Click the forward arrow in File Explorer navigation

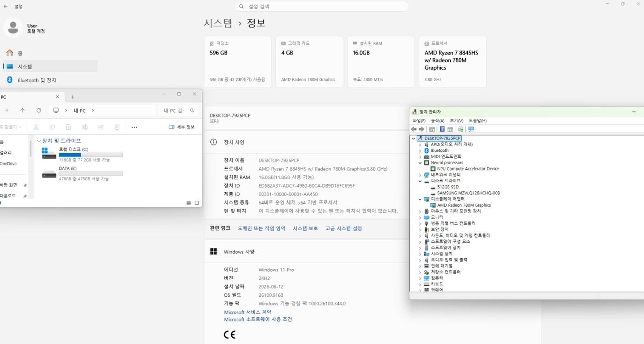pyautogui.click(x=6, y=111)
